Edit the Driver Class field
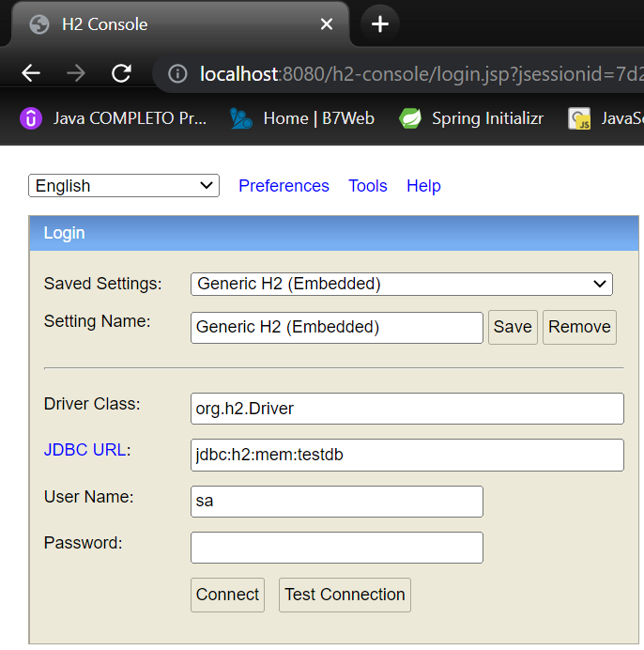 406,409
